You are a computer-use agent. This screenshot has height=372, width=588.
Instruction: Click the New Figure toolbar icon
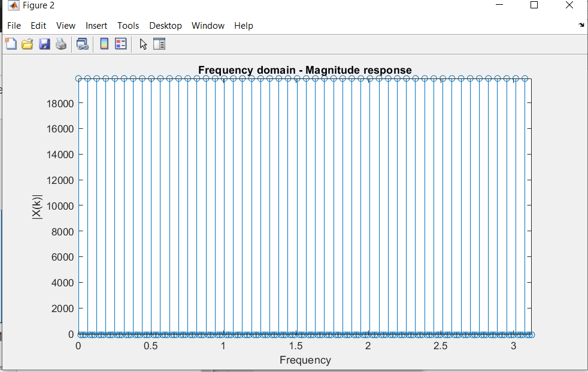click(x=11, y=44)
